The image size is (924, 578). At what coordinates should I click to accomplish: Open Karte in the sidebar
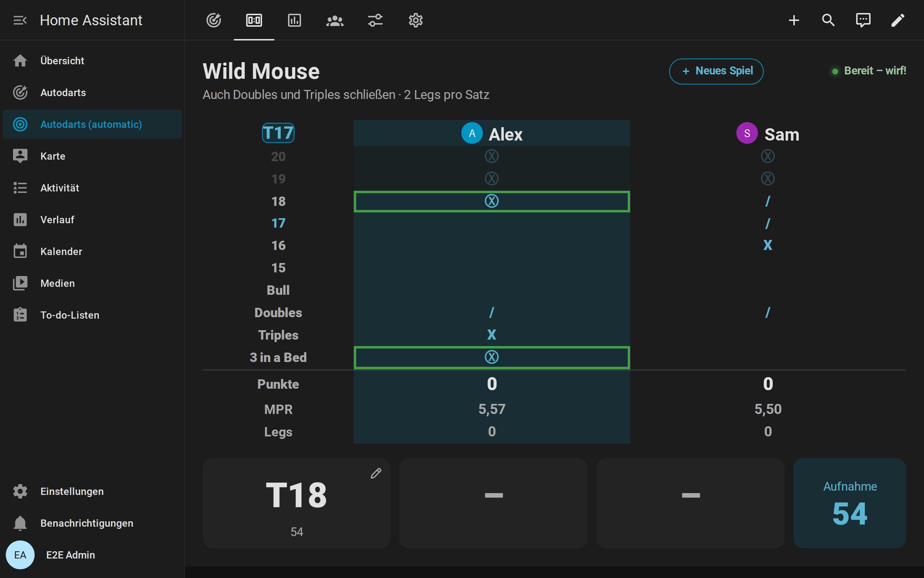(92, 156)
